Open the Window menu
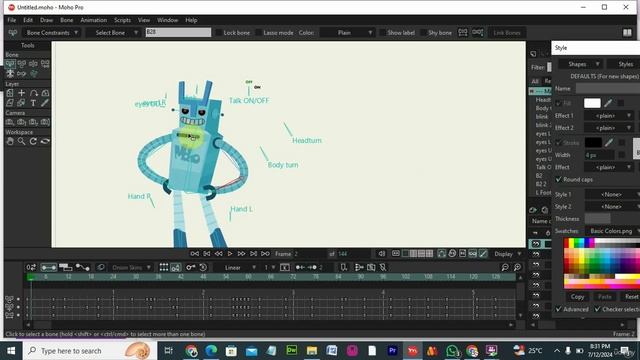This screenshot has width=640, height=360. (x=167, y=20)
